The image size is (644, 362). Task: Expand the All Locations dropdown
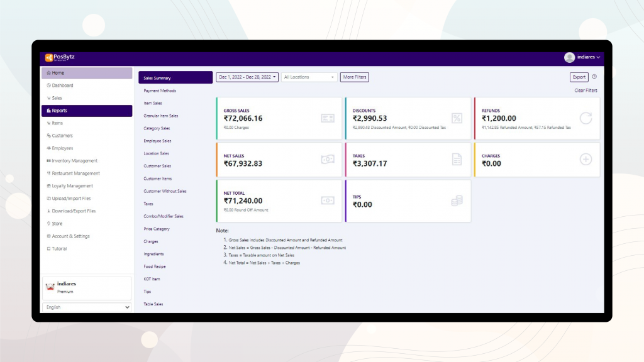point(308,77)
